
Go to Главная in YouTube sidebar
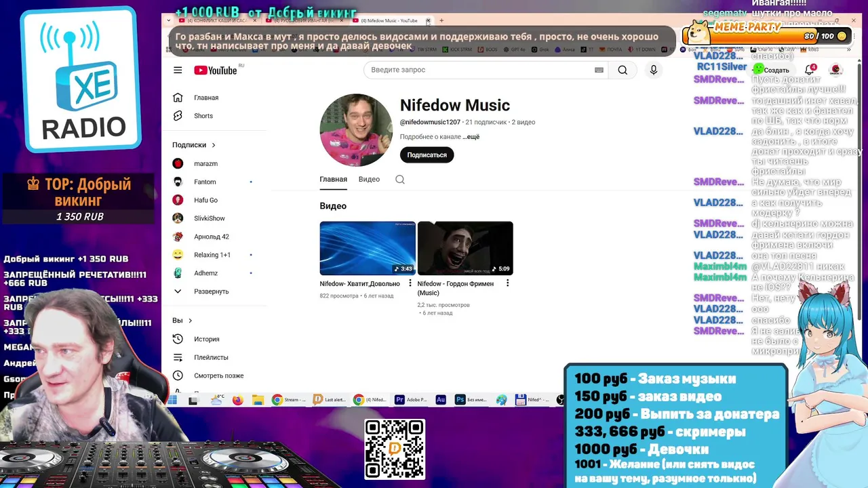(205, 98)
